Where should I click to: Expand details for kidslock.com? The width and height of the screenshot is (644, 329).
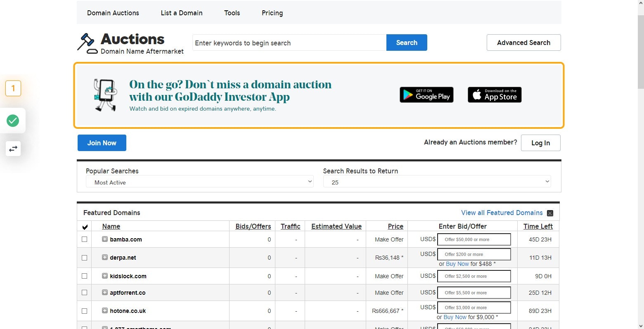(105, 276)
